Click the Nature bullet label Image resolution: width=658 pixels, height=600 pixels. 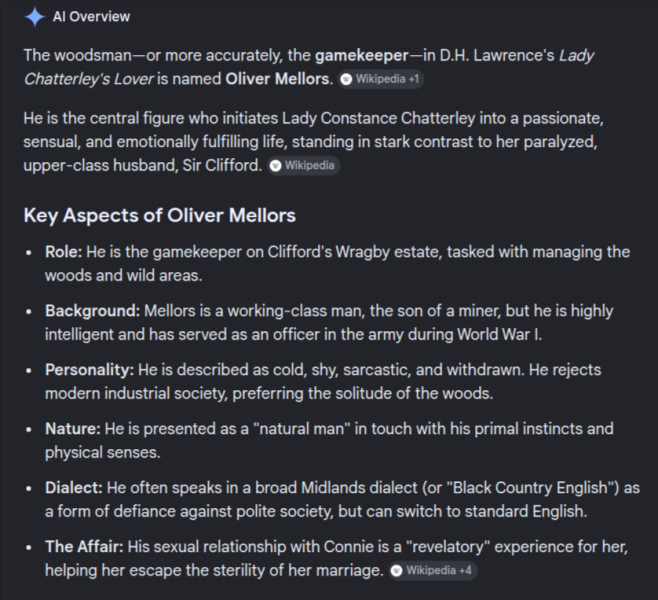pyautogui.click(x=73, y=429)
